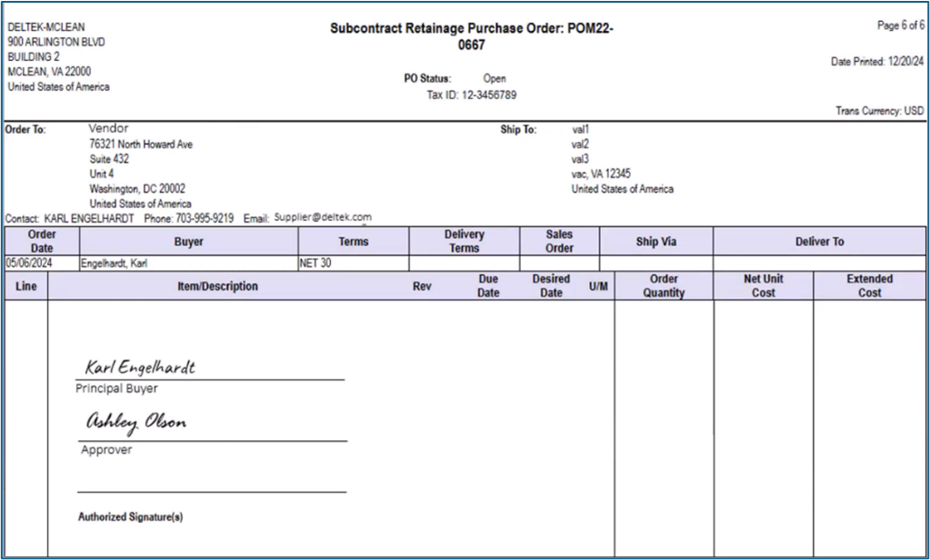The image size is (930, 560).
Task: Click the Karl Engelhardt signature
Action: (x=140, y=367)
